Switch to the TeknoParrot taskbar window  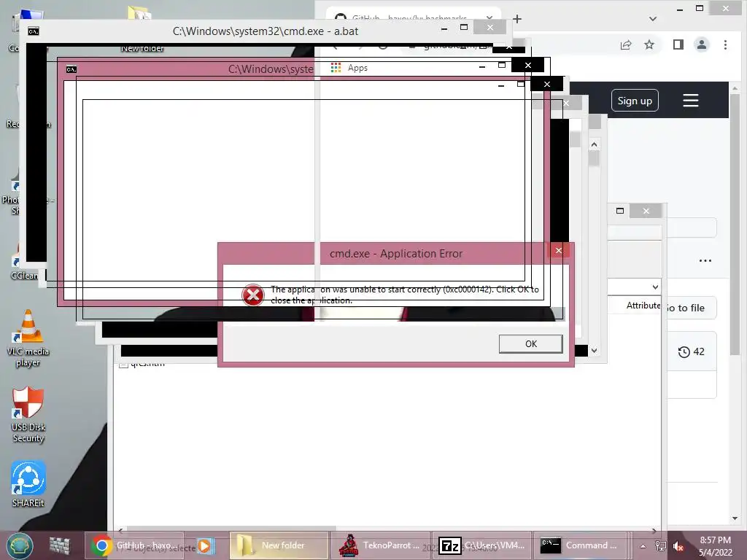tap(380, 545)
